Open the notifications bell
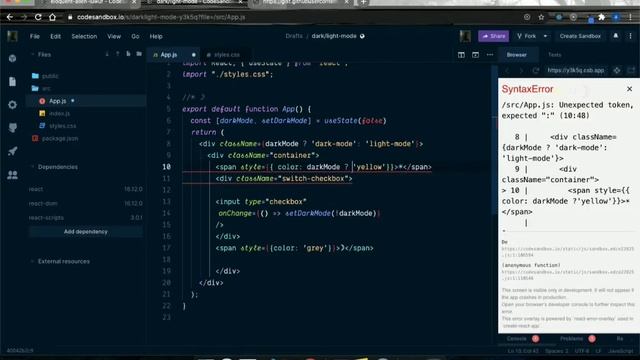640x360 pixels. (616, 36)
